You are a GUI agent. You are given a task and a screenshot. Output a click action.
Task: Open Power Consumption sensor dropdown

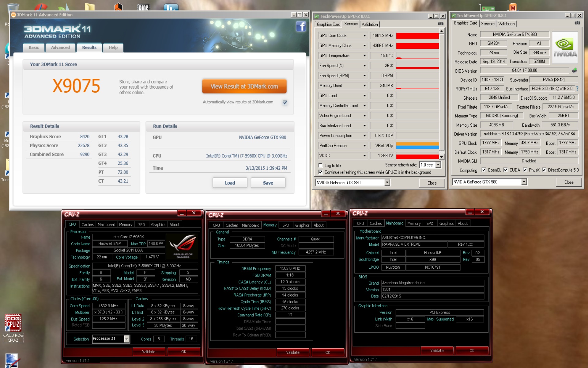click(x=364, y=136)
